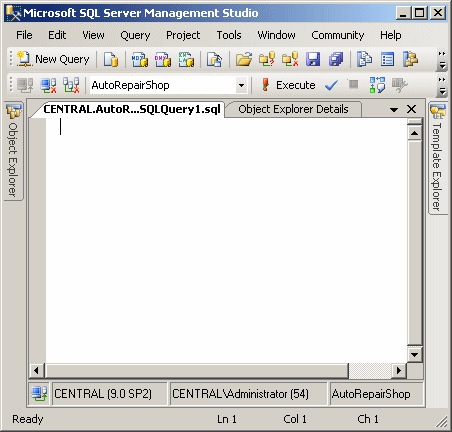Open the Help menu
452x432 pixels.
[x=391, y=35]
